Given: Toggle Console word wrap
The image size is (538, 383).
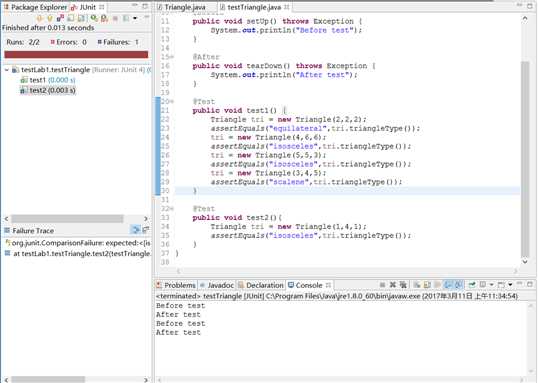Looking at the screenshot, I should coord(438,285).
